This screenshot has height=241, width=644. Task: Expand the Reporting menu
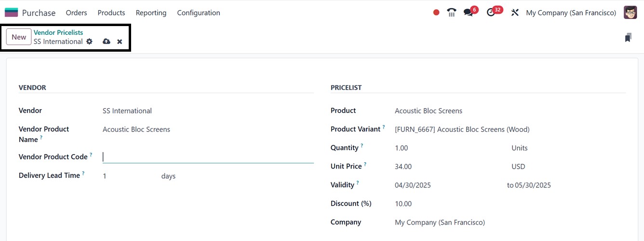click(x=151, y=13)
